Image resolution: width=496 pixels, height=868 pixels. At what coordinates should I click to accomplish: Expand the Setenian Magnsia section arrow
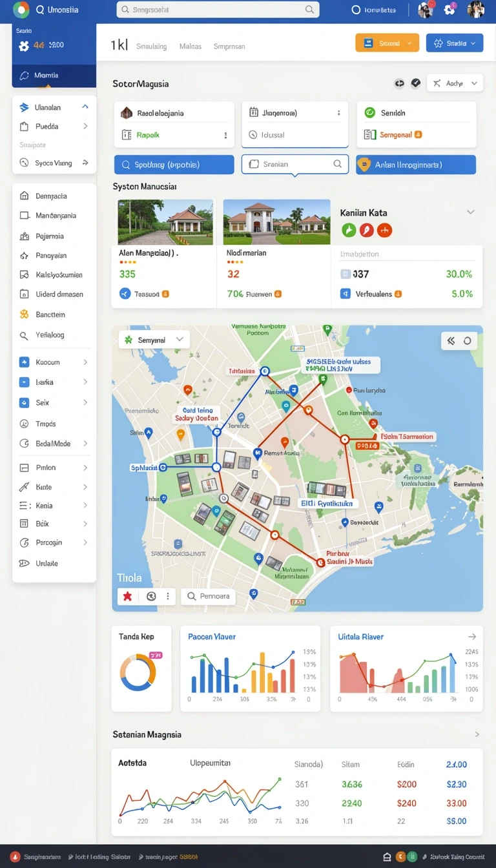pos(477,734)
